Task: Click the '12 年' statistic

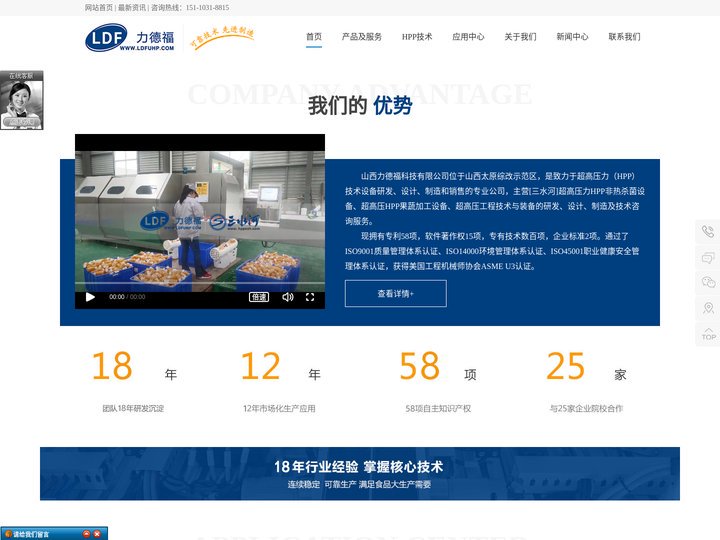Action: 281,367
